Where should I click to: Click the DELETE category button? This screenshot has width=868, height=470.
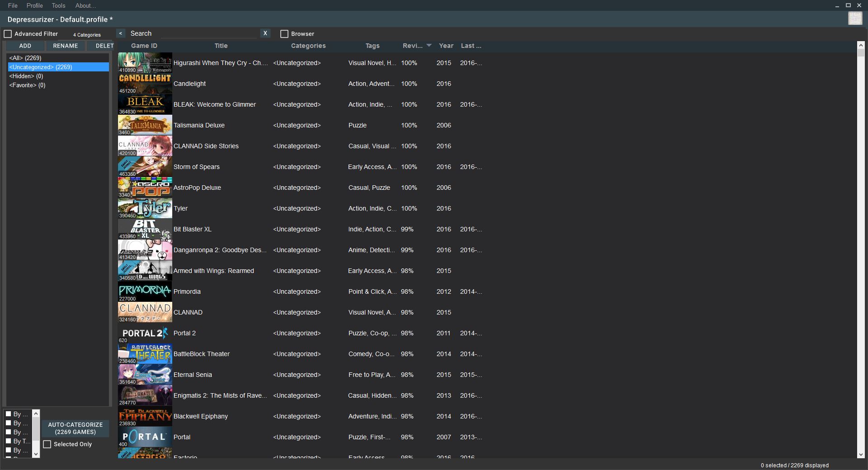coord(101,46)
